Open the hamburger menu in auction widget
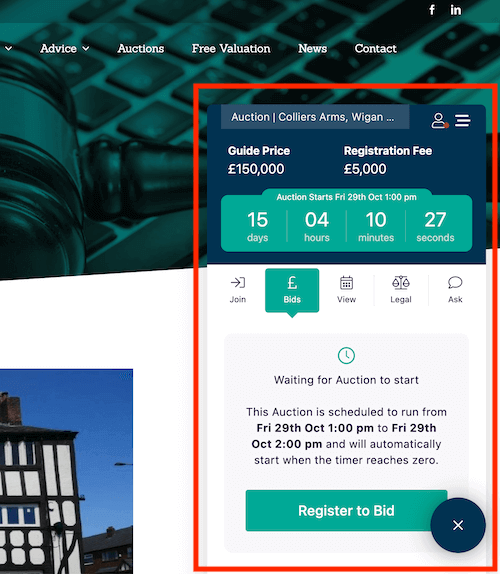 pos(463,120)
